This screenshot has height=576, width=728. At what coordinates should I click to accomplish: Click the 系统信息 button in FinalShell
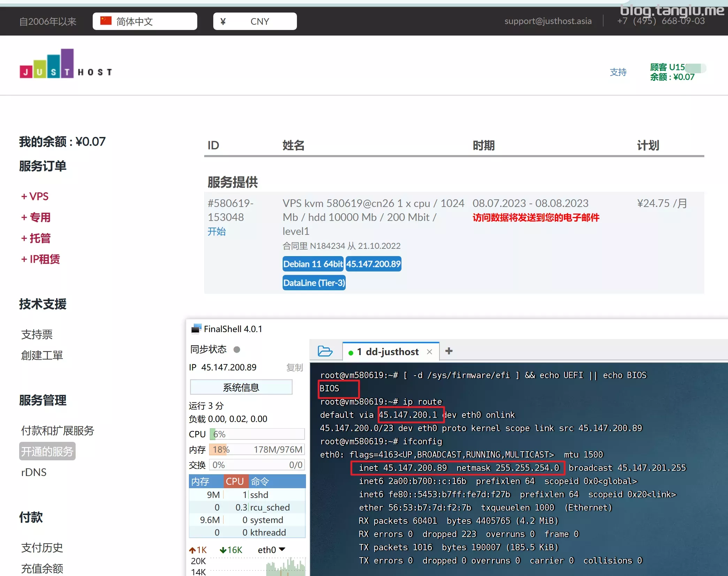click(x=241, y=387)
